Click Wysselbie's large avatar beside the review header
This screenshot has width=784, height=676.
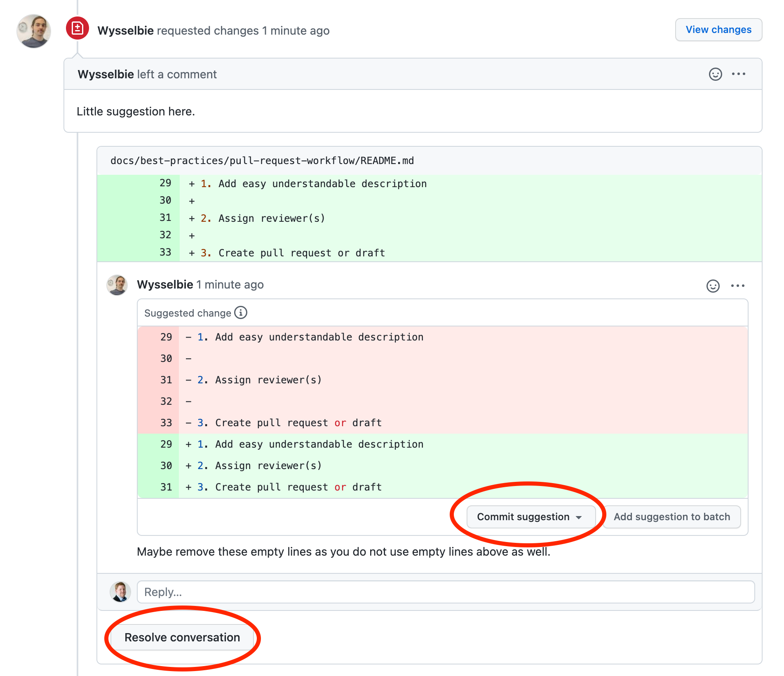[34, 31]
